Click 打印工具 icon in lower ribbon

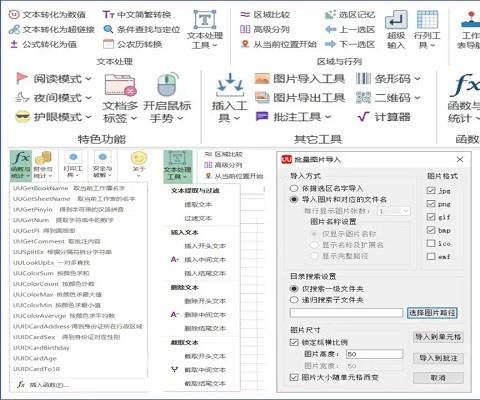point(73,157)
